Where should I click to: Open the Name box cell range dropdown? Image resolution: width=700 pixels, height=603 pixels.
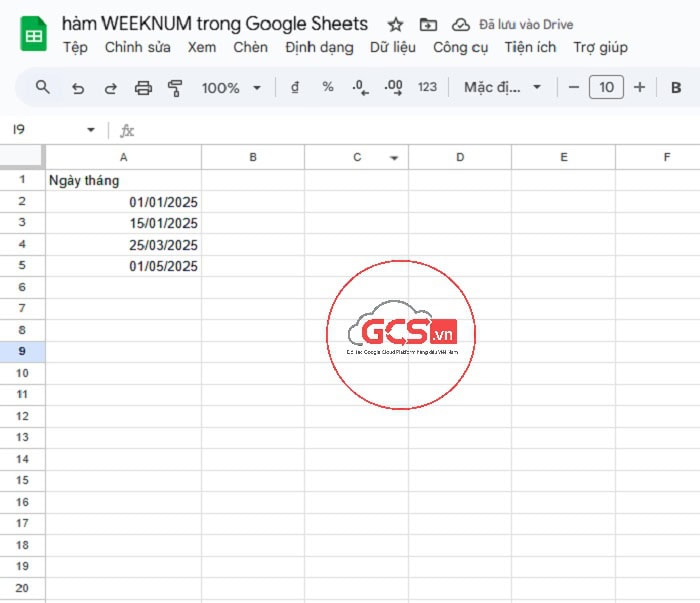pyautogui.click(x=91, y=130)
